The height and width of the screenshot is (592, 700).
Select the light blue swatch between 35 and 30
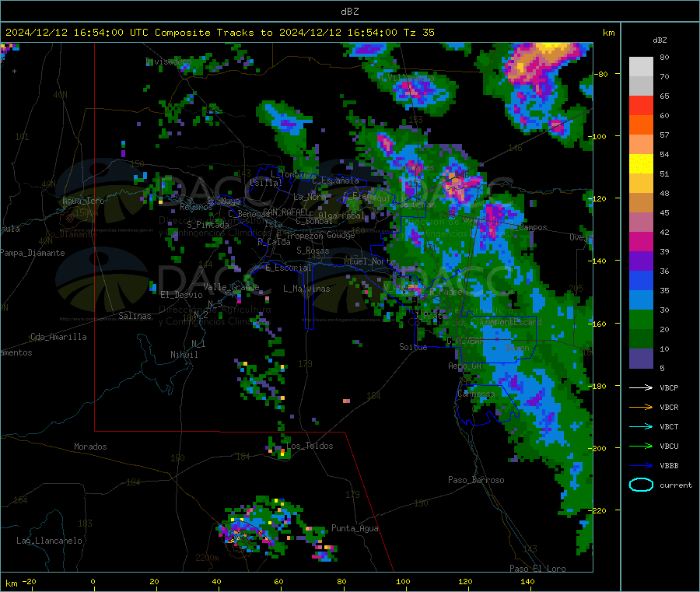click(x=641, y=300)
